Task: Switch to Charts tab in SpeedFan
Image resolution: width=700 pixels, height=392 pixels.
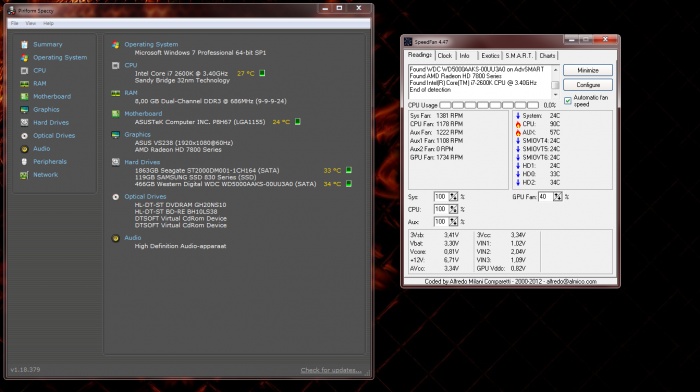Action: pyautogui.click(x=547, y=56)
